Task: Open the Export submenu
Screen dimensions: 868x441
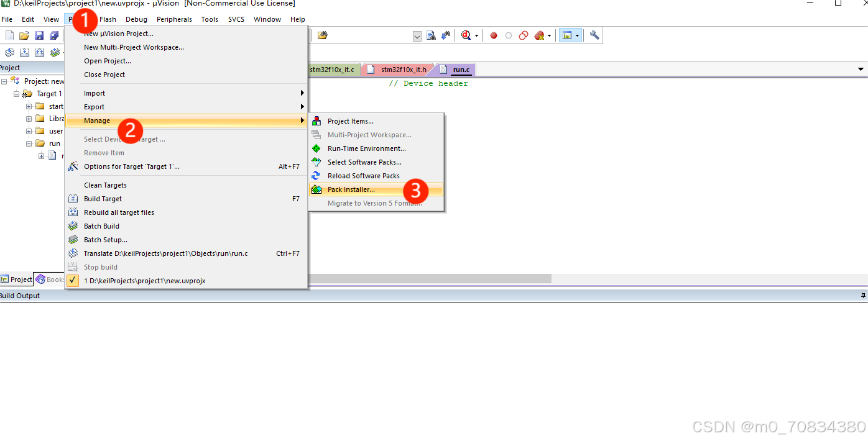Action: click(187, 107)
